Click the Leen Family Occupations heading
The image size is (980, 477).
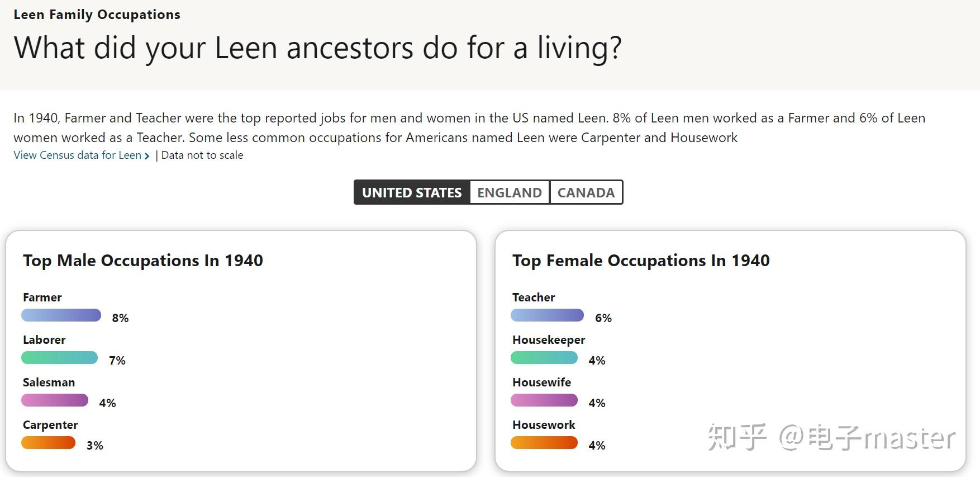[x=97, y=15]
